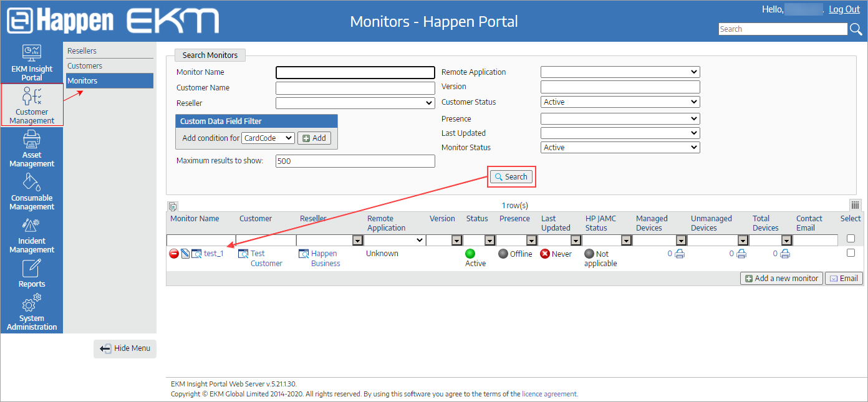Click the printer icon in Total Devices column
This screenshot has width=868, height=402.
(785, 254)
